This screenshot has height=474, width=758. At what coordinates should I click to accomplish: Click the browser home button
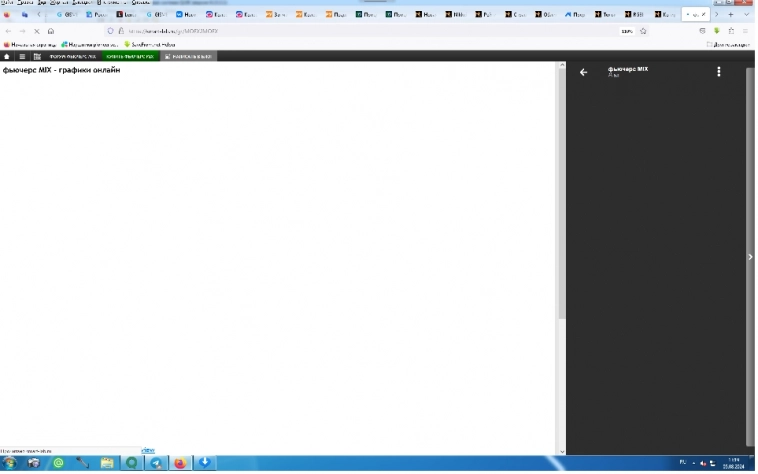click(51, 31)
